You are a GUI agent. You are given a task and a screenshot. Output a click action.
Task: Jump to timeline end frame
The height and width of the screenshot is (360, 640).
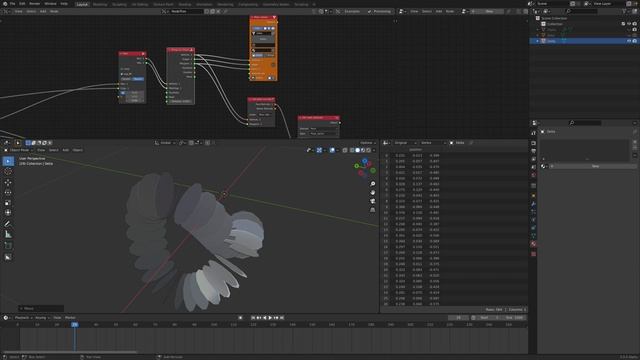tap(282, 318)
